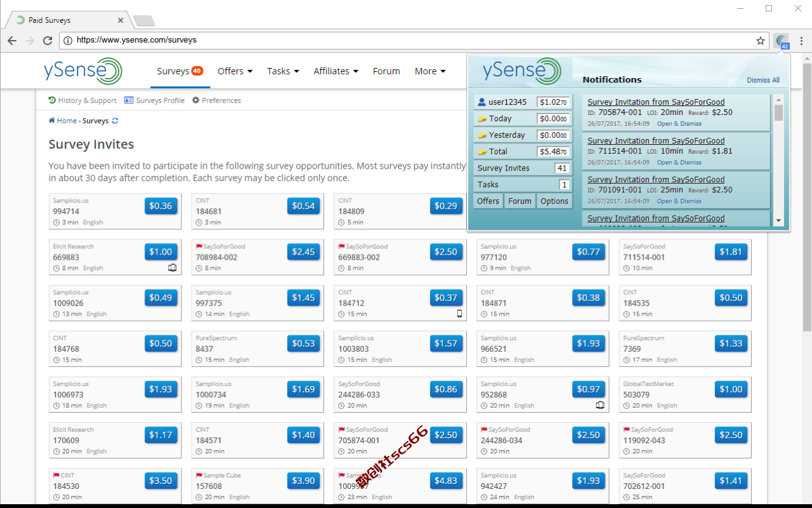Image resolution: width=812 pixels, height=508 pixels.
Task: Open the Chrome three-dot menu
Action: click(801, 40)
